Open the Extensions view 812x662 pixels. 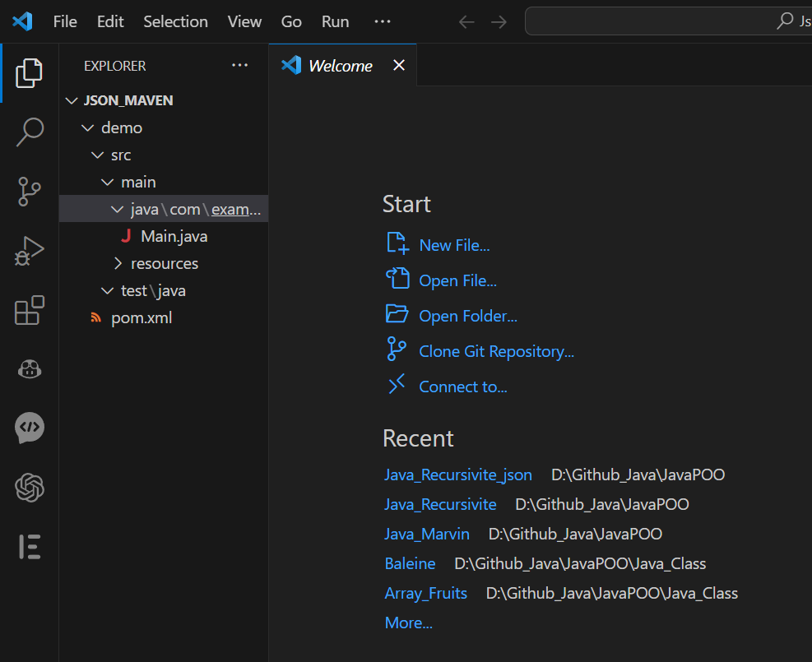tap(30, 311)
